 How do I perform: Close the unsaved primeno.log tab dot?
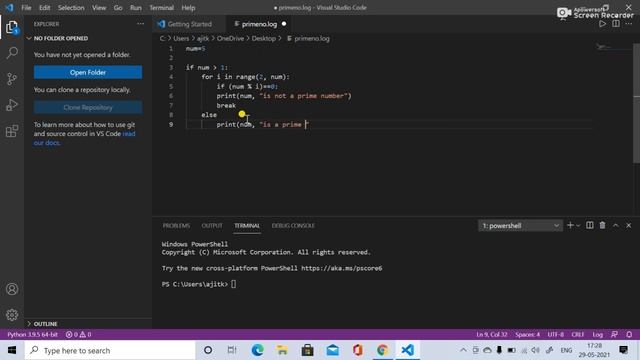pyautogui.click(x=284, y=24)
